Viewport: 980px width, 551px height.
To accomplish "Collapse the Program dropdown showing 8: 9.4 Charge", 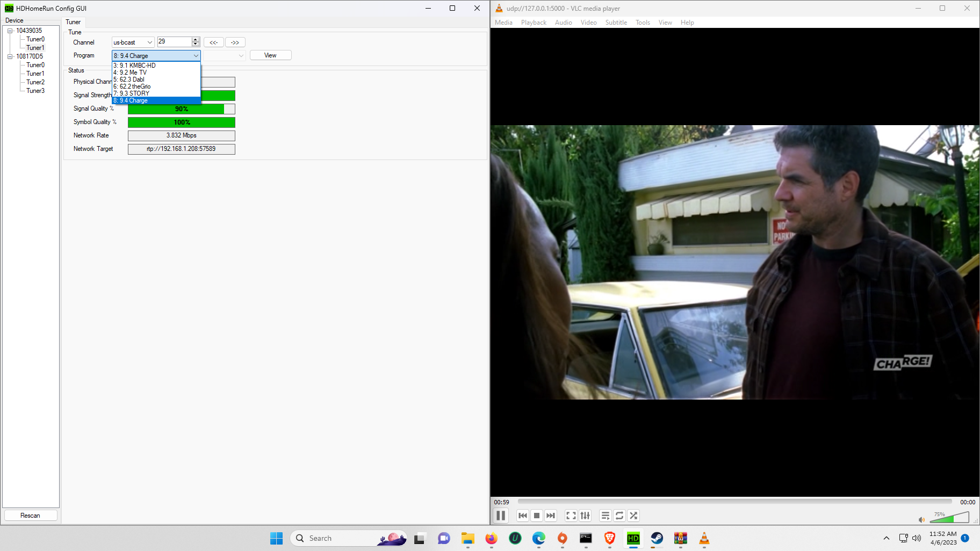I will click(156, 56).
